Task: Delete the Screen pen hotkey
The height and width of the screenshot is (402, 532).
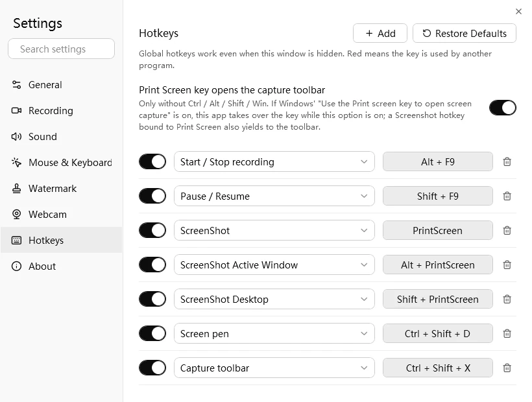Action: [507, 333]
